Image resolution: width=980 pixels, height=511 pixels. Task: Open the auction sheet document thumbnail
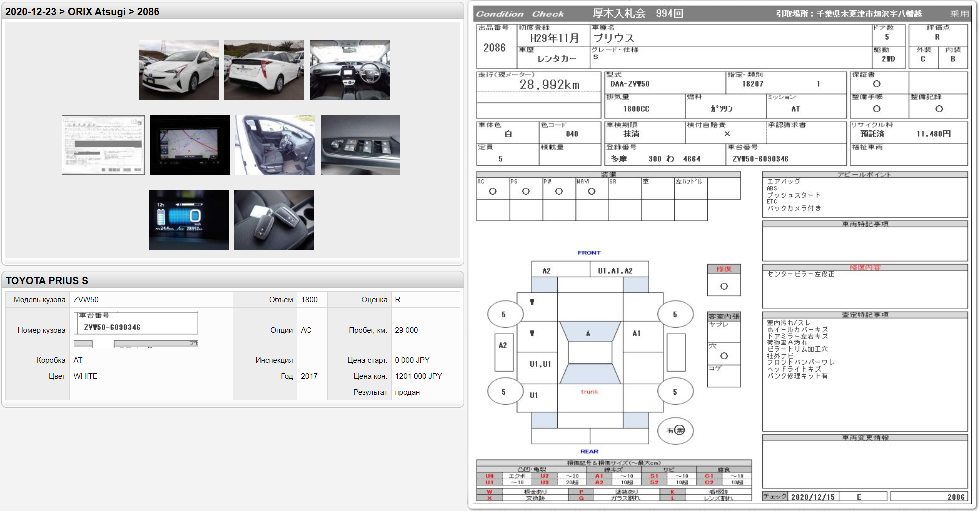[x=103, y=145]
